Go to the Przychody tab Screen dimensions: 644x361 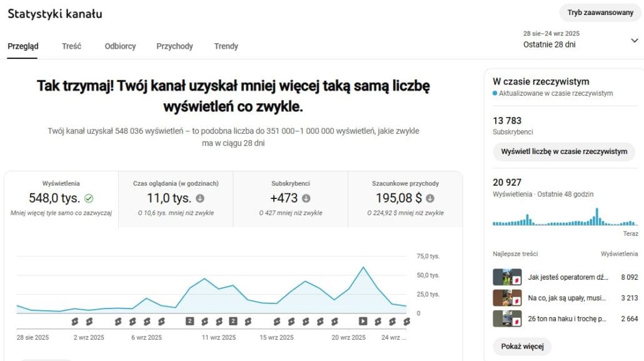(174, 46)
